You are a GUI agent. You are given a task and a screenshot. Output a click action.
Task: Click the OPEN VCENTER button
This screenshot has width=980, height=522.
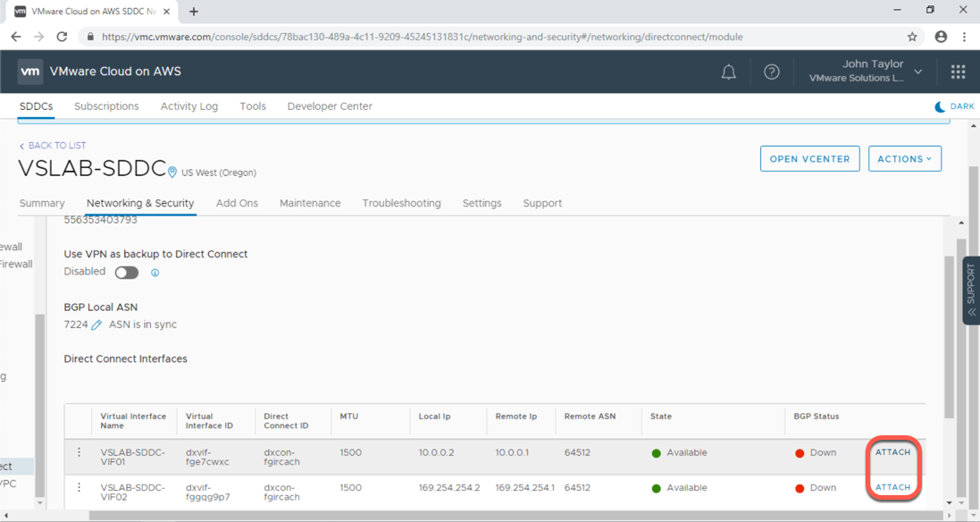pyautogui.click(x=809, y=159)
